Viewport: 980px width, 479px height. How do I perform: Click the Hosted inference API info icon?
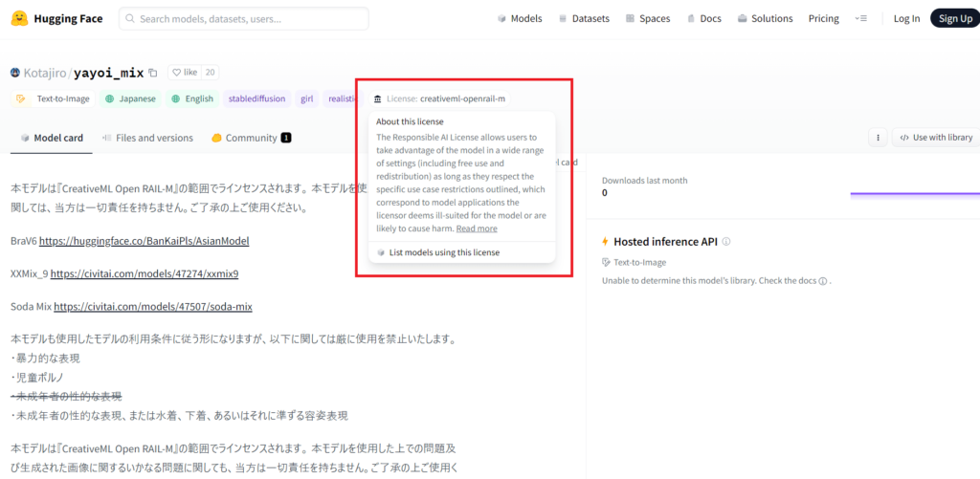coord(726,242)
